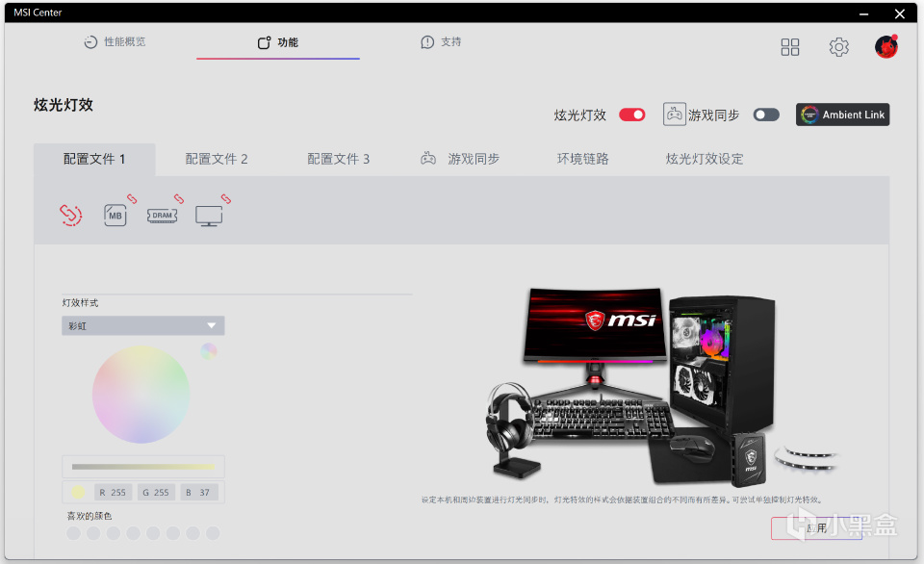Viewport: 924px width, 564px height.
Task: Select 配置文件 3 tab
Action: [x=338, y=159]
